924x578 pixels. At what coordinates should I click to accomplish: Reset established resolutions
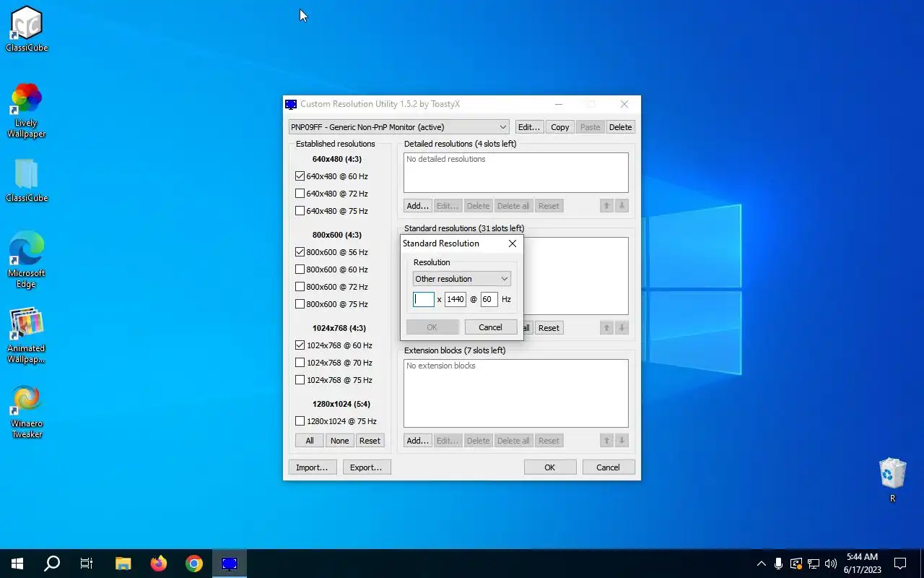point(370,441)
